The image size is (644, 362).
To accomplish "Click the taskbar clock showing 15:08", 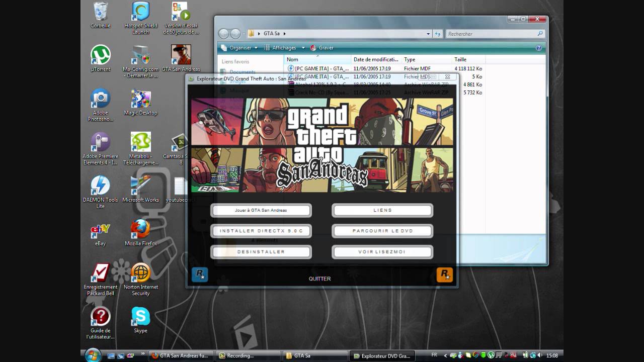I will click(x=551, y=355).
